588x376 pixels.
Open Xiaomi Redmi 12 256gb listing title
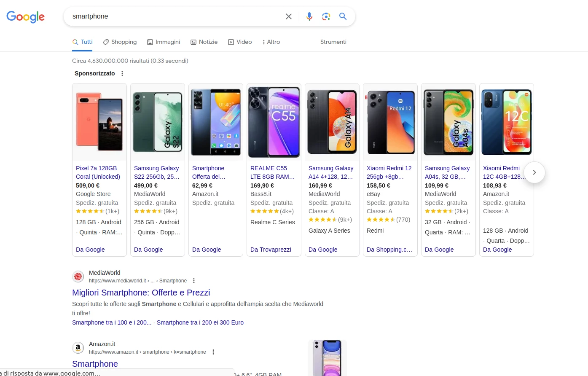pyautogui.click(x=389, y=172)
